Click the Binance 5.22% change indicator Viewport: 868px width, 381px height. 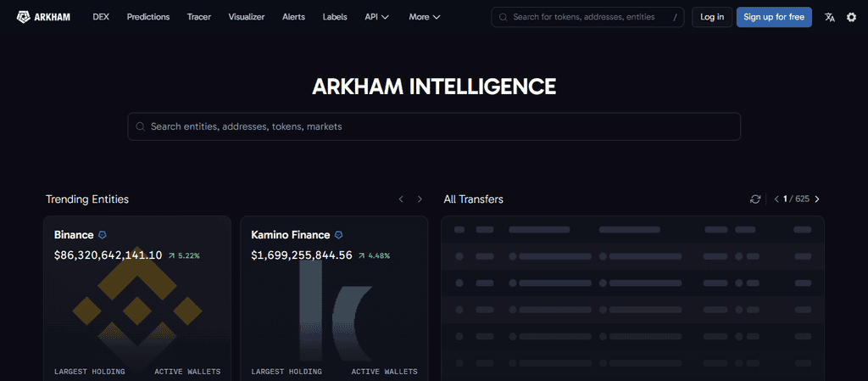[184, 256]
